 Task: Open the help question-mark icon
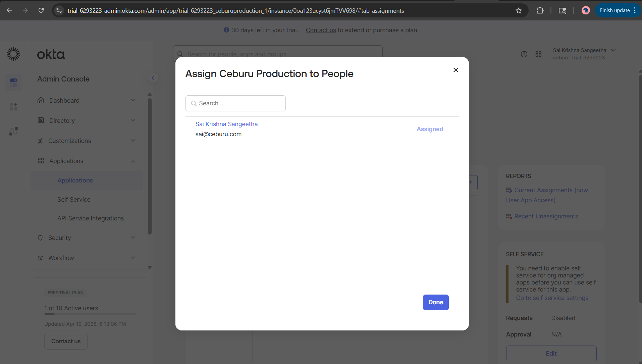524,54
